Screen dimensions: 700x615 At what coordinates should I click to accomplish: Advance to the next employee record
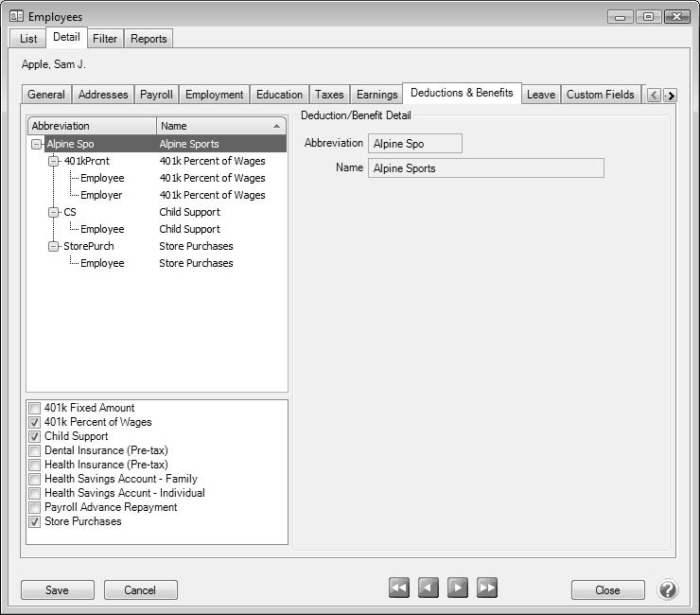click(458, 589)
